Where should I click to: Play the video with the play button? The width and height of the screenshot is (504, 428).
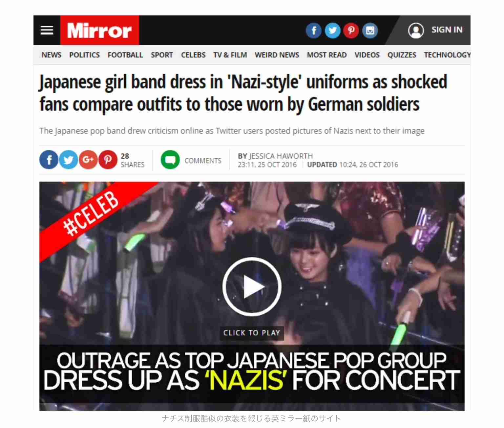point(252,287)
